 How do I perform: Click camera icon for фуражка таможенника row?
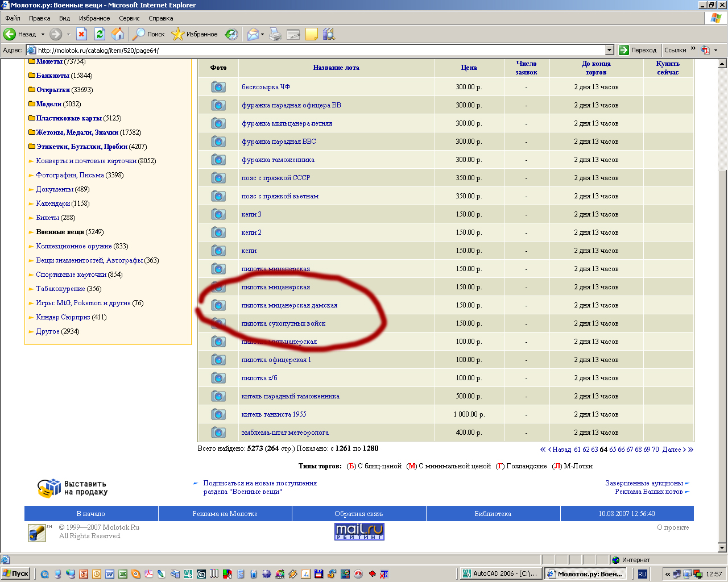[218, 160]
